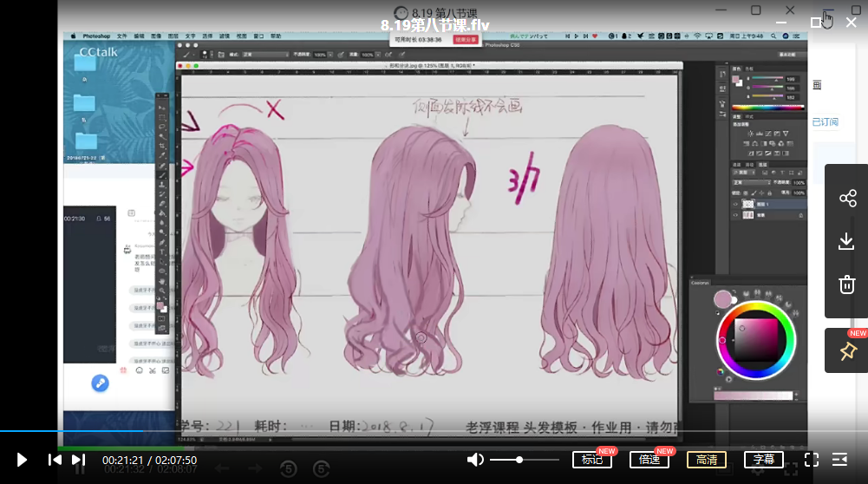868x484 pixels.
Task: Click the Wi-Fi icon in Mac menu bar
Action: [x=697, y=36]
